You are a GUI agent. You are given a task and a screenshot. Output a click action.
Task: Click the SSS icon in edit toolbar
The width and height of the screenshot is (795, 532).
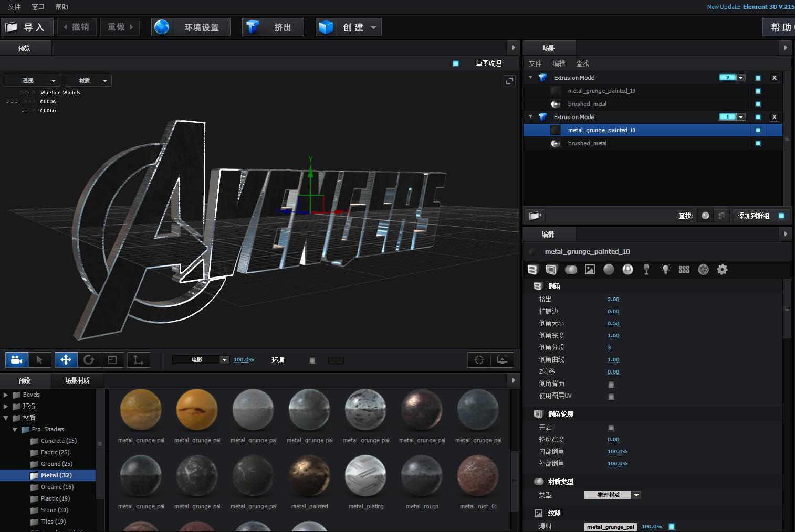[x=684, y=270]
